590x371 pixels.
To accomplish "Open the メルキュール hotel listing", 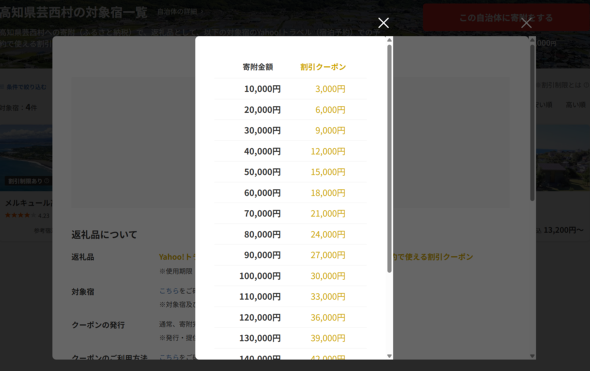I will (x=28, y=203).
